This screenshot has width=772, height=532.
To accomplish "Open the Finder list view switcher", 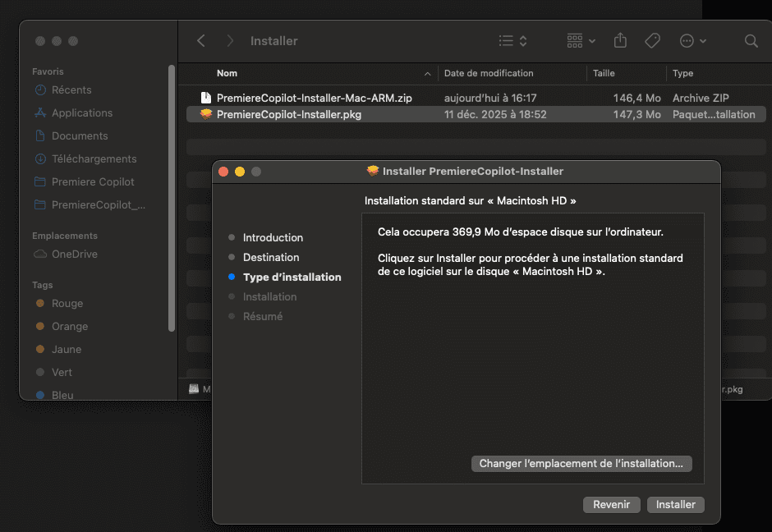I will pos(512,41).
